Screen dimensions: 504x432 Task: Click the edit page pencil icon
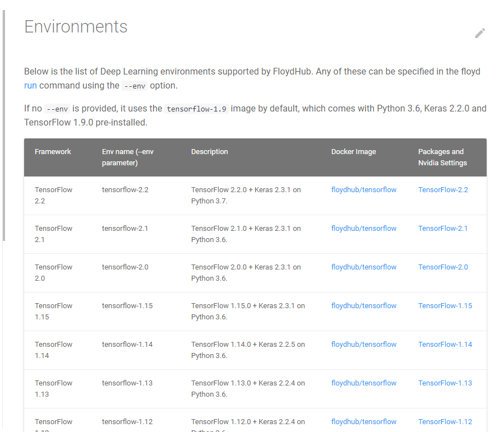pyautogui.click(x=480, y=33)
